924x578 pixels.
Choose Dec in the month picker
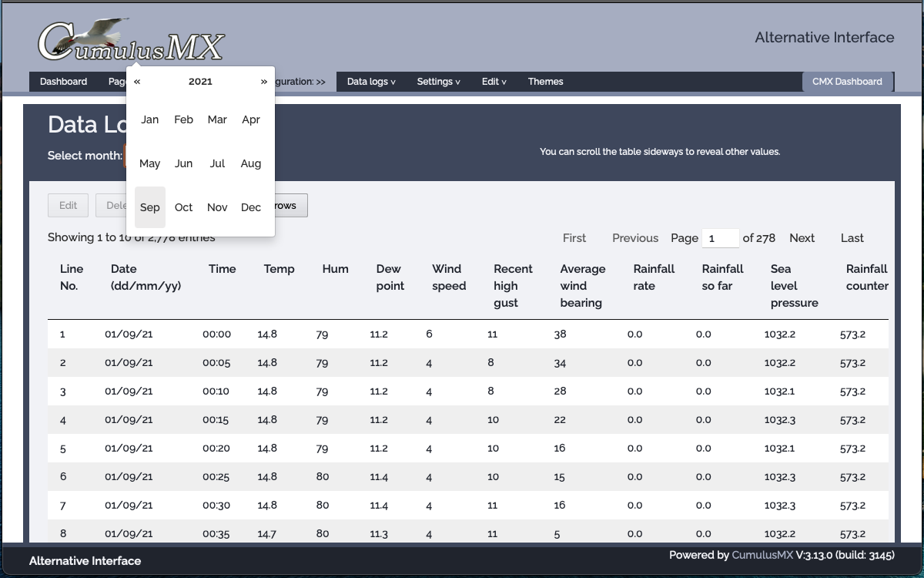[x=251, y=207]
